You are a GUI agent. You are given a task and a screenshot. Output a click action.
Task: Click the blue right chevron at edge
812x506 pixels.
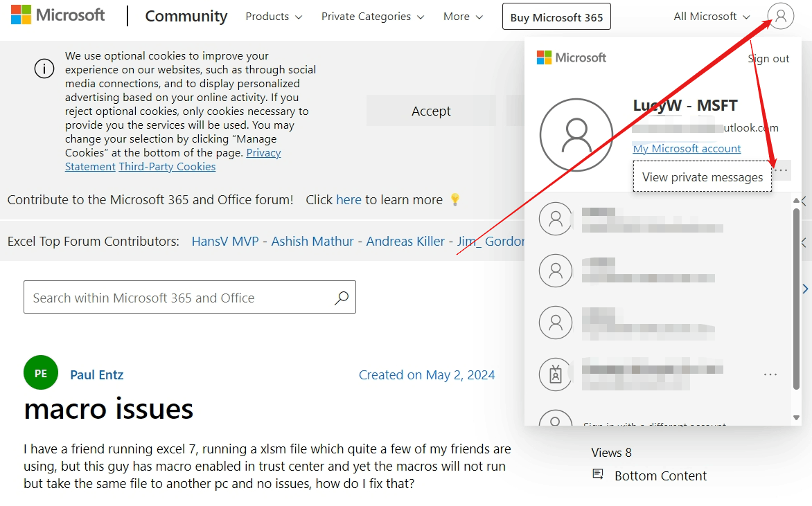coord(805,289)
